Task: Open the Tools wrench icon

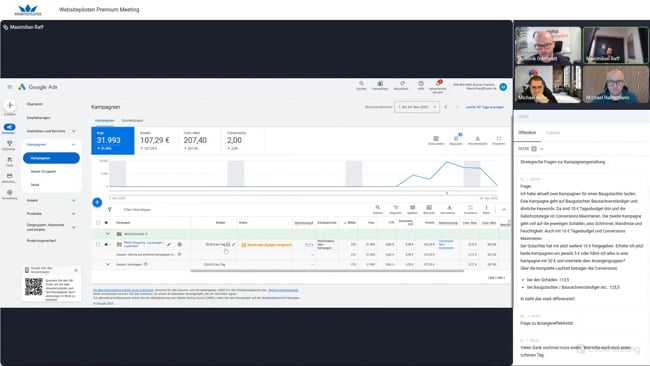Action: pyautogui.click(x=10, y=160)
